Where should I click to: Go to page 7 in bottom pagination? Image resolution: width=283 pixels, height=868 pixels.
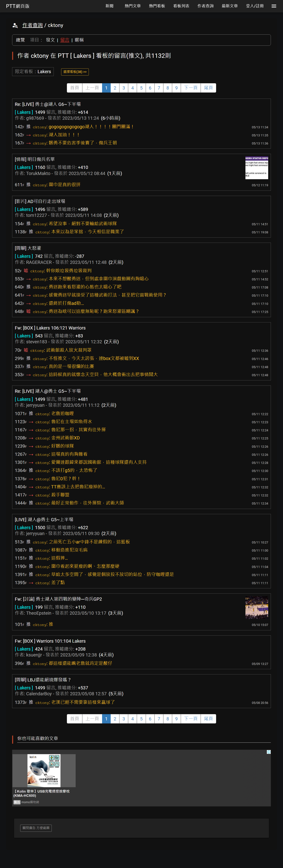click(x=159, y=719)
